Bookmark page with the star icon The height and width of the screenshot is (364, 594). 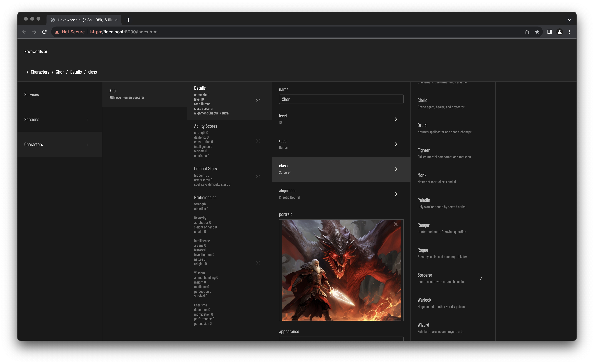pos(537,32)
